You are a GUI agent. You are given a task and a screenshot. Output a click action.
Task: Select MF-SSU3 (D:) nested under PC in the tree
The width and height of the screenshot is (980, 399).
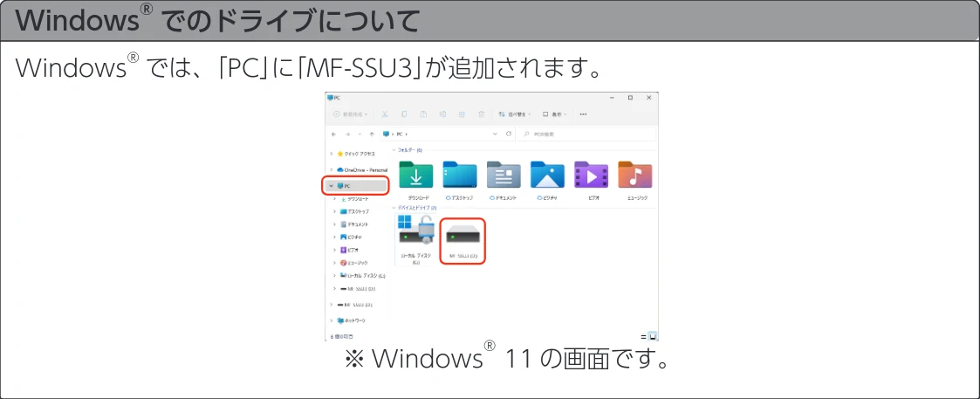click(358, 289)
